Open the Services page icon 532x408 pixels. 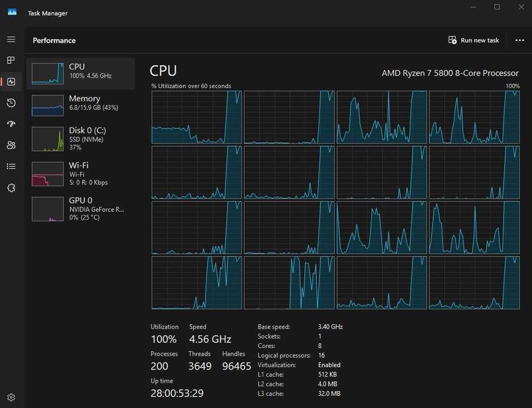(x=11, y=188)
